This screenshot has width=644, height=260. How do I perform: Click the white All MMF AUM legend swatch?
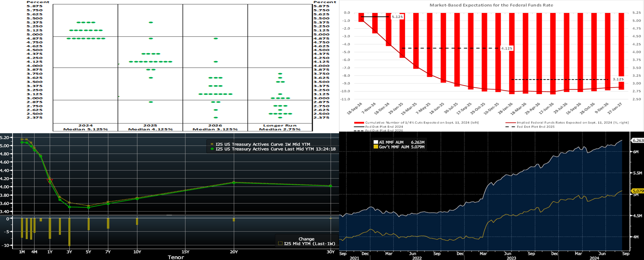(x=376, y=142)
